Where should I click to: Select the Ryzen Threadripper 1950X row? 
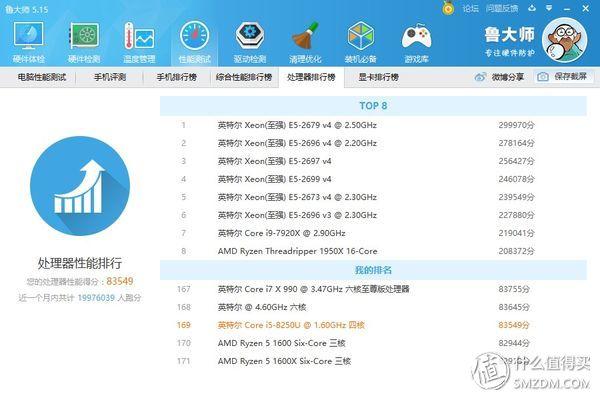click(373, 251)
